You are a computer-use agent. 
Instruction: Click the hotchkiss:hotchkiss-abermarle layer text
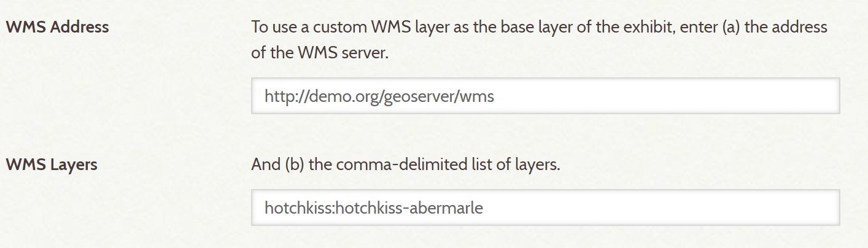tap(374, 208)
